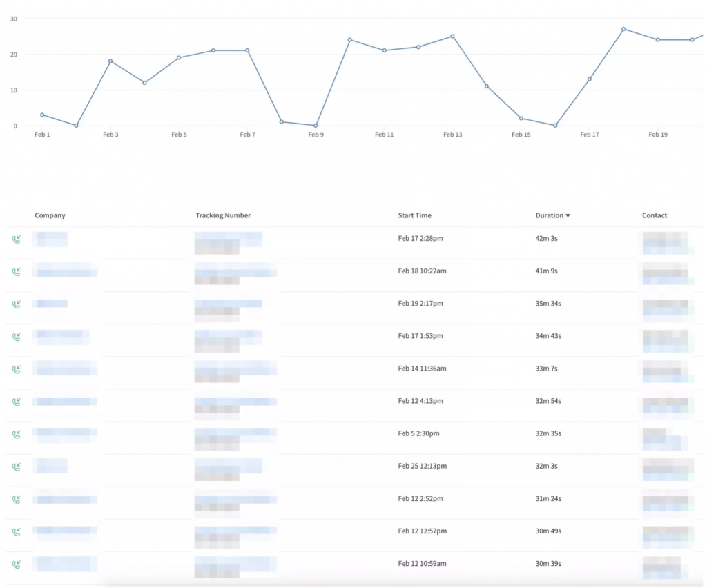Toggle the Duration column sort arrow
Screen dimensions: 707x588
coord(568,215)
